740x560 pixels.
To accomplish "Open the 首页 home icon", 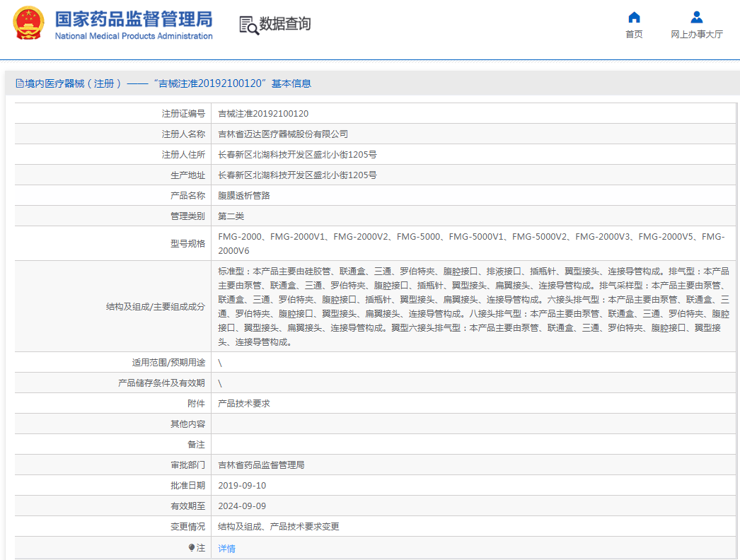I will coord(634,18).
